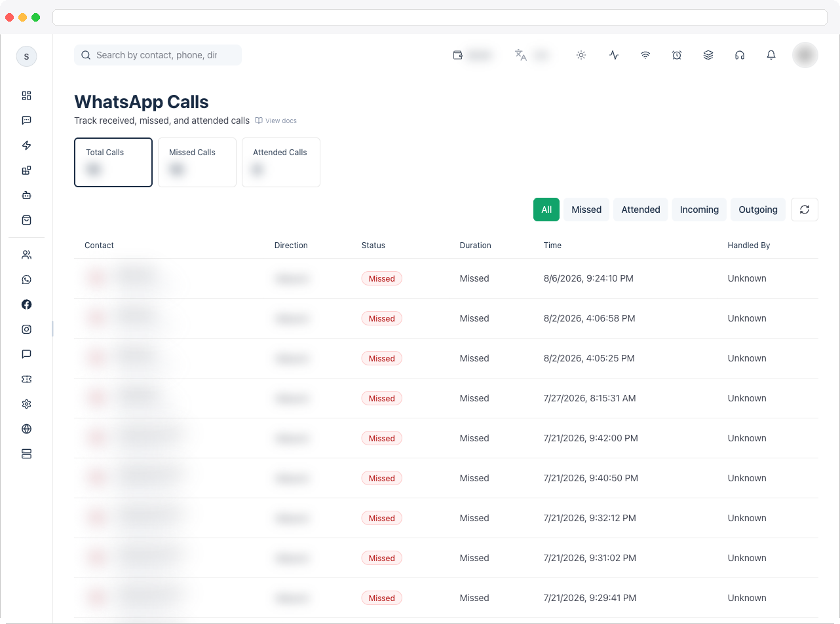The image size is (840, 624).
Task: Click the time 8/2/2026, 4:06:58 PM
Action: point(589,318)
